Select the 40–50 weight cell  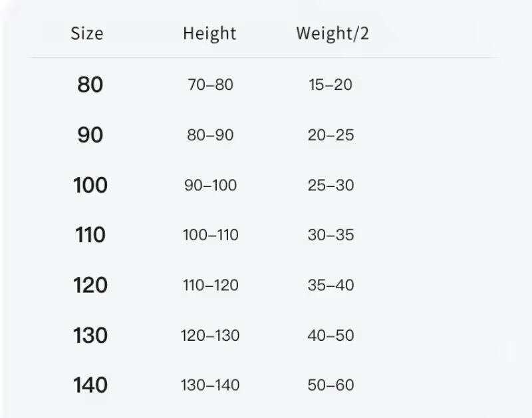331,335
